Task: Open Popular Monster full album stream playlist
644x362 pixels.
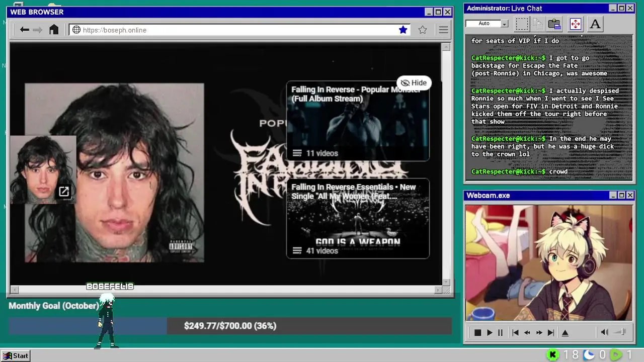Action: pyautogui.click(x=358, y=121)
